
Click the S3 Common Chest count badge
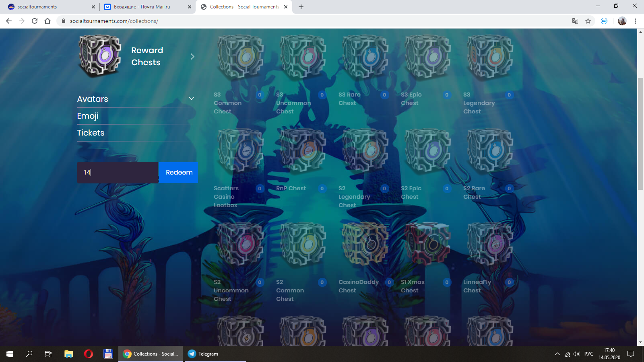coord(260,95)
